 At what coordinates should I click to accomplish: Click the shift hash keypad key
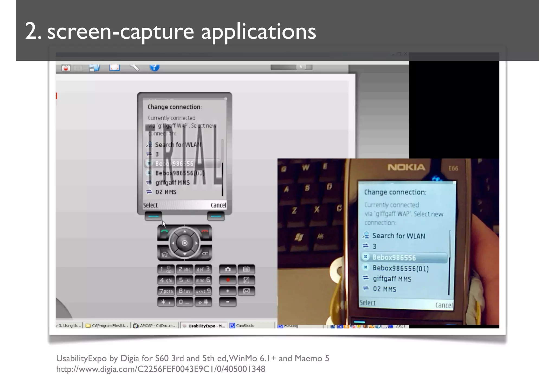coord(203,302)
